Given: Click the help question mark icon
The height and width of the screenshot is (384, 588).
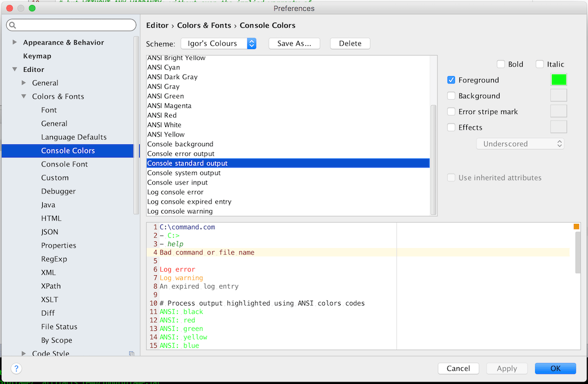Looking at the screenshot, I should (16, 368).
